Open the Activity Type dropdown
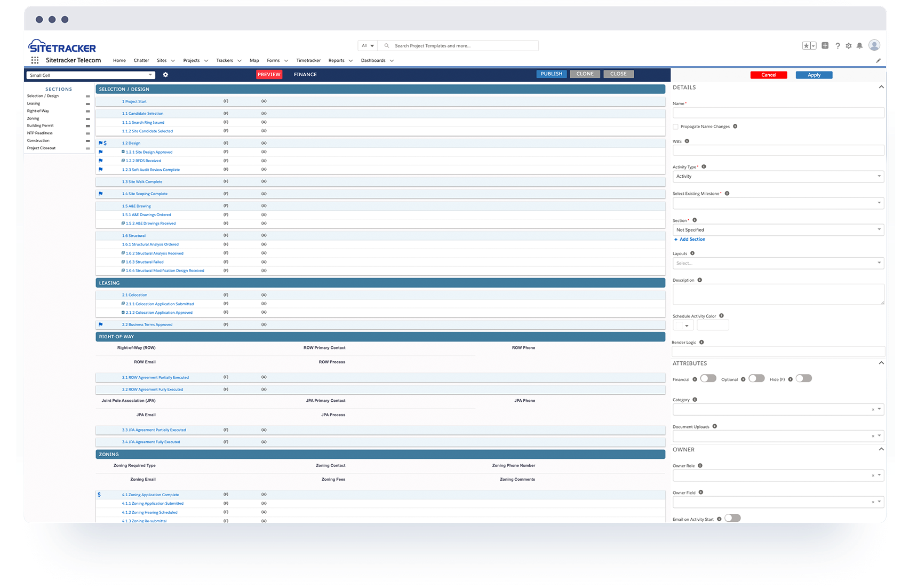 coord(778,177)
